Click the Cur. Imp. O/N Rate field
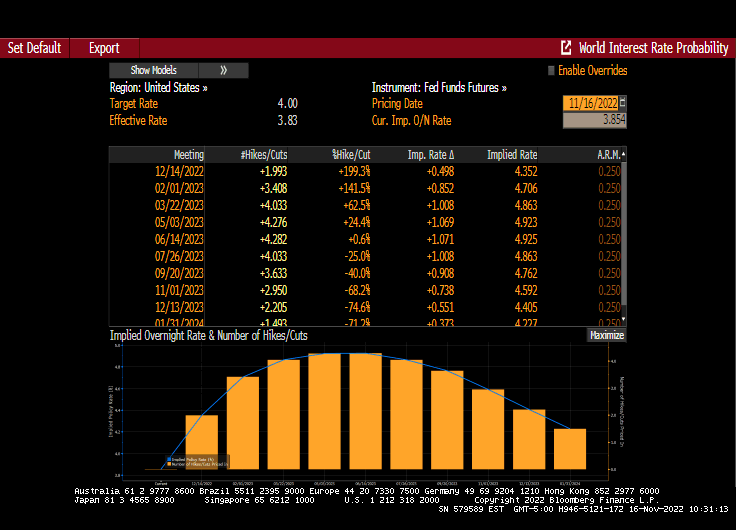The image size is (736, 530). pos(594,120)
